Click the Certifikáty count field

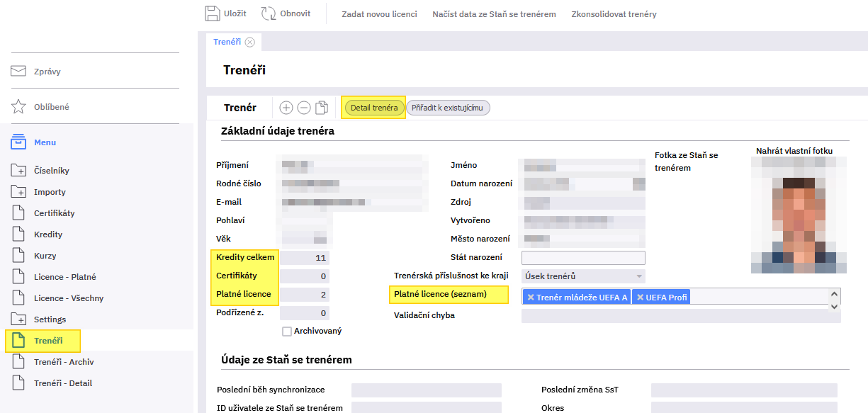point(305,276)
